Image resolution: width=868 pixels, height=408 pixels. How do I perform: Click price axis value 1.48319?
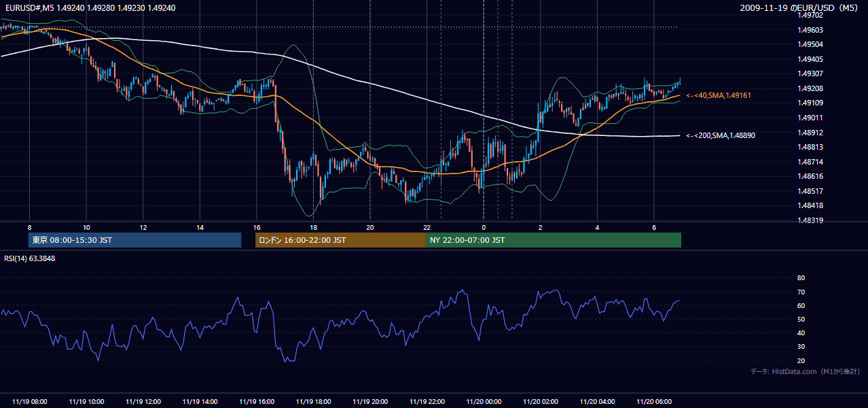[811, 220]
